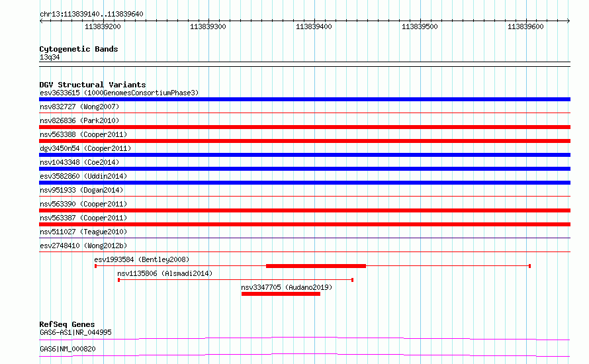Click the right end cap of esv1993584

tap(529, 266)
